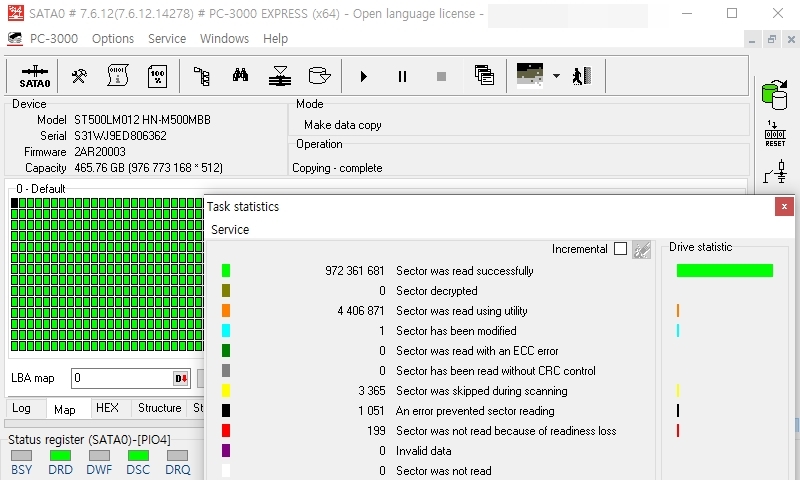Pause the running task
800x480 pixels.
coord(402,77)
